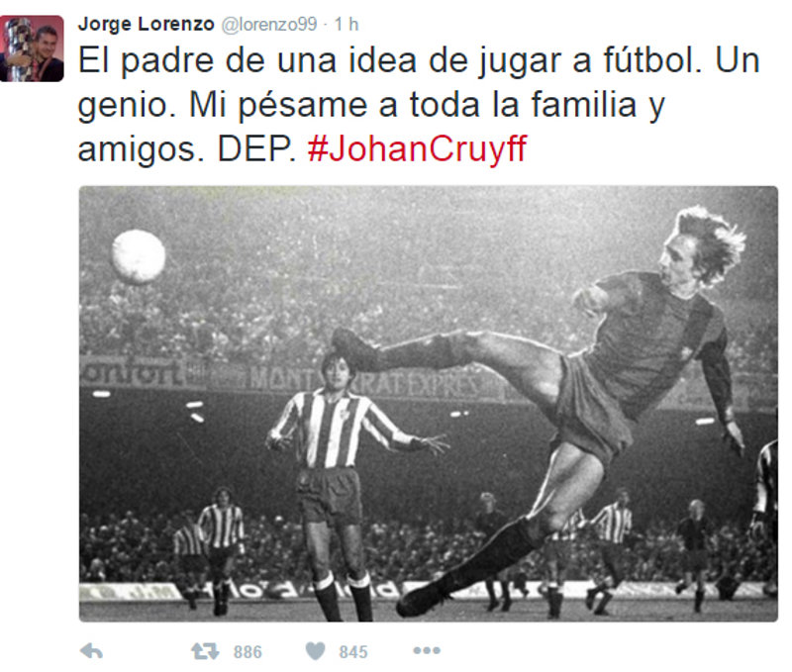Click the 'DEP.' text before the hashtag

point(256,148)
